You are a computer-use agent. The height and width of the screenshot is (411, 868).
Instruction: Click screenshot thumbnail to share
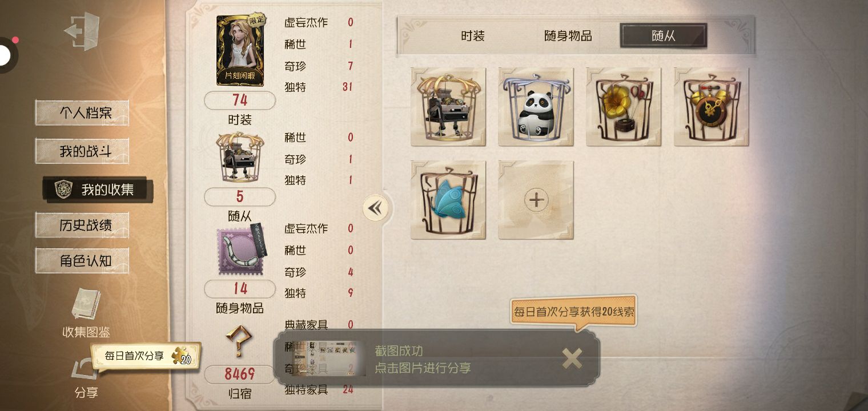pyautogui.click(x=329, y=359)
